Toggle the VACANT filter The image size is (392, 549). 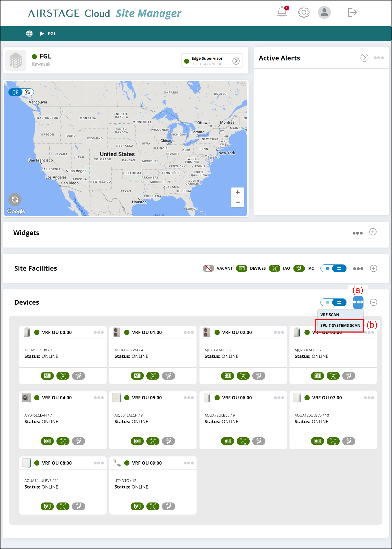[x=208, y=268]
